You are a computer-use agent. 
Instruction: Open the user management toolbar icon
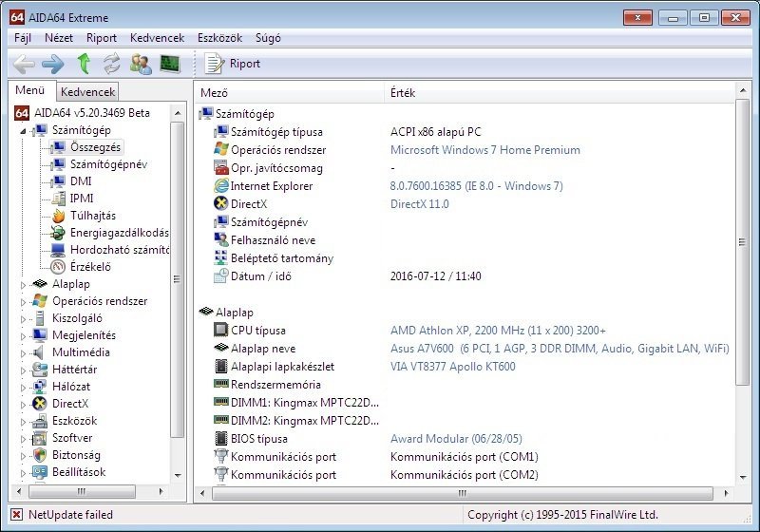[x=141, y=64]
